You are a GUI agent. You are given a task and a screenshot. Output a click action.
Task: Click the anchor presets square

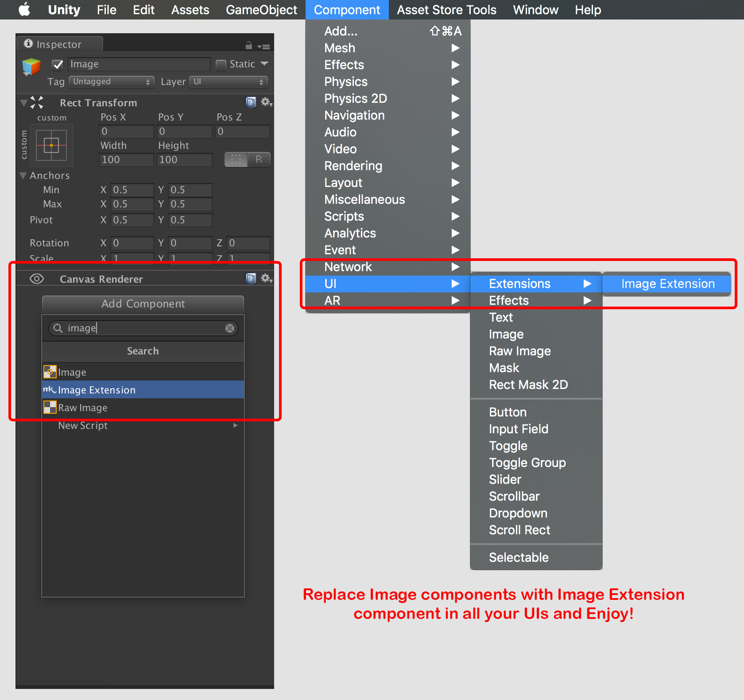click(x=51, y=145)
